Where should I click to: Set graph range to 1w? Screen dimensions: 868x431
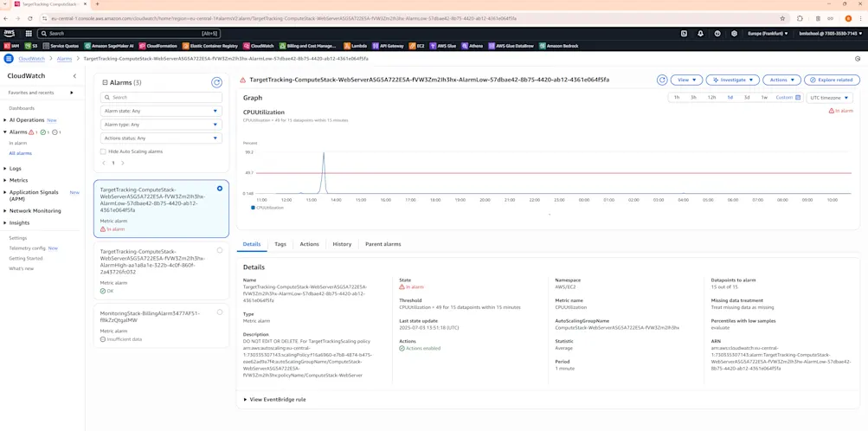coord(764,98)
